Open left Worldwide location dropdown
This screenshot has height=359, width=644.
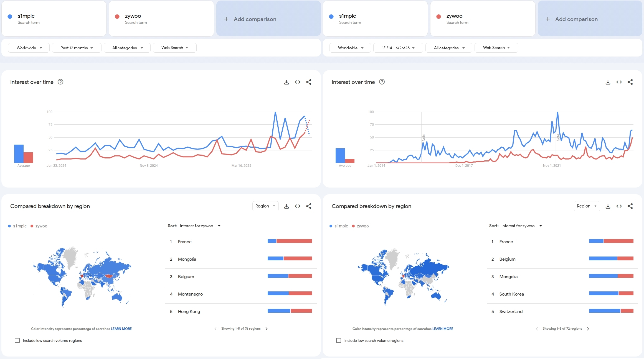29,48
